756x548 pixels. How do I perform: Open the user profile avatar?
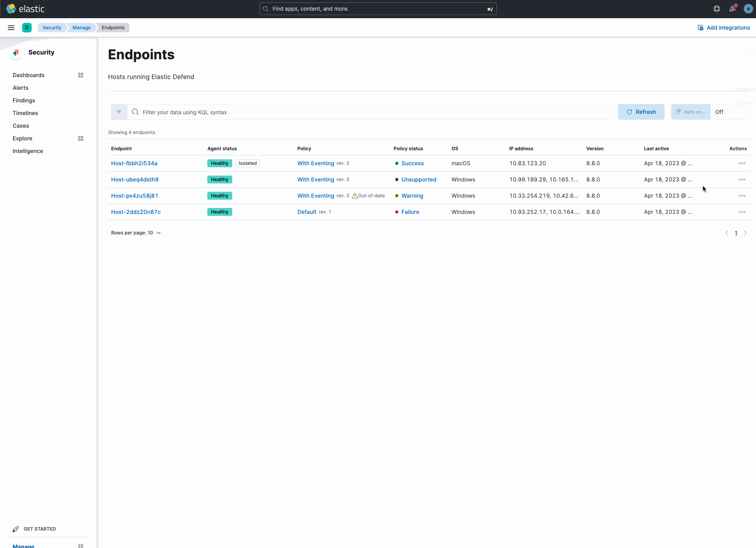point(748,9)
